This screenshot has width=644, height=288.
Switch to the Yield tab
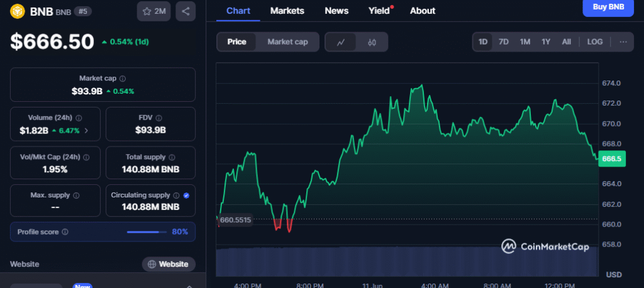[379, 11]
